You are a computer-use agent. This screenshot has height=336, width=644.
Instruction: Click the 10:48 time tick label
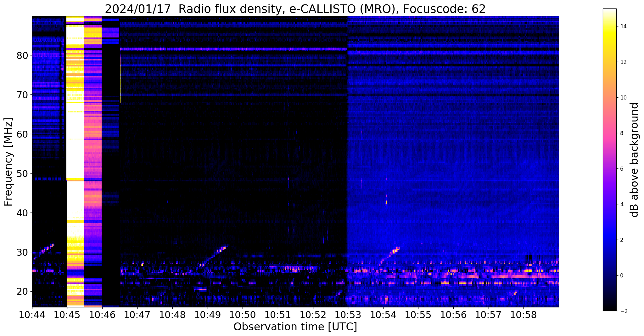coord(172,315)
